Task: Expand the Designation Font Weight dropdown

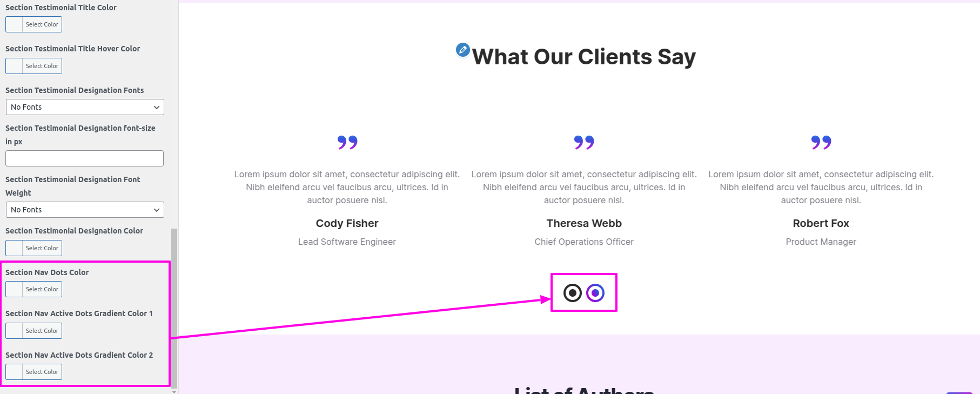Action: pyautogui.click(x=85, y=210)
